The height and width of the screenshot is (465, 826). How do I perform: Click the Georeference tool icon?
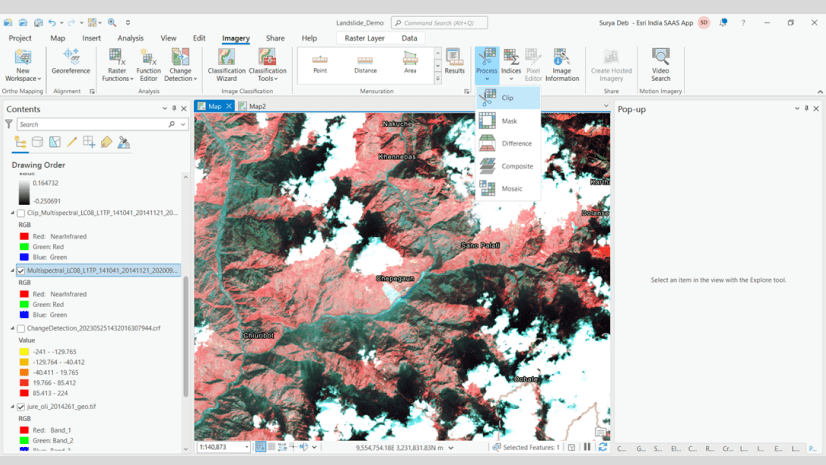(71, 60)
